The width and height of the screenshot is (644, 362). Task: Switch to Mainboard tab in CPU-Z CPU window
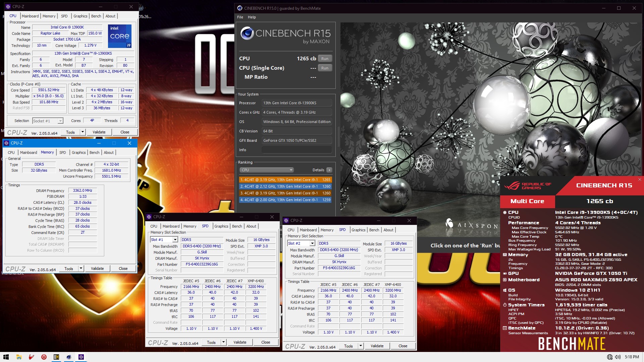tap(30, 16)
